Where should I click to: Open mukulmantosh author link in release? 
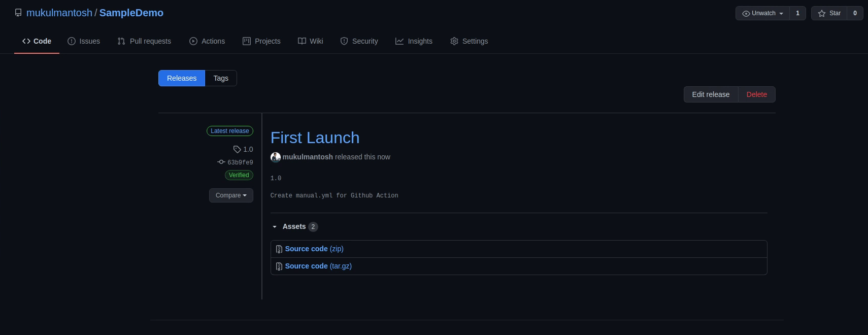pyautogui.click(x=308, y=157)
